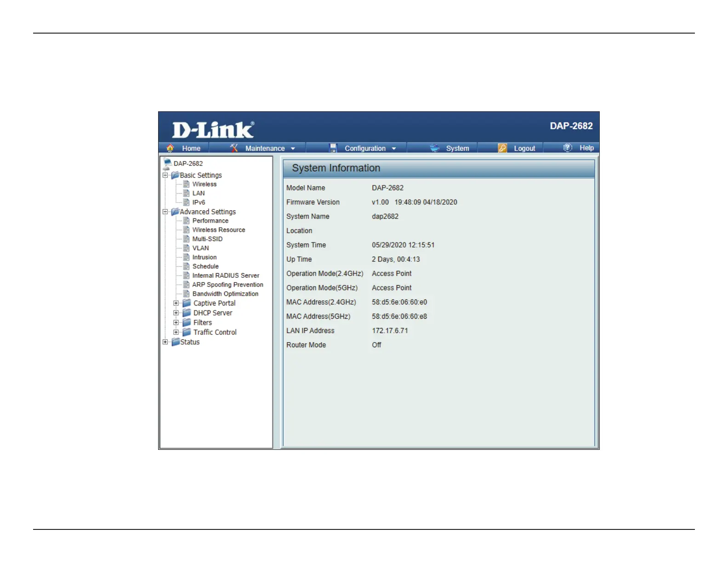Select Internal RADIUS Server in tree
728x563 pixels.
[226, 276]
